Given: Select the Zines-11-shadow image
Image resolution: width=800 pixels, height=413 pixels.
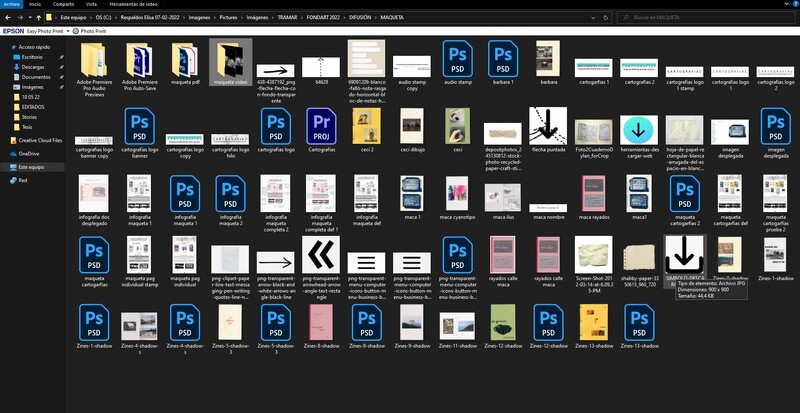Looking at the screenshot, I should [457, 329].
